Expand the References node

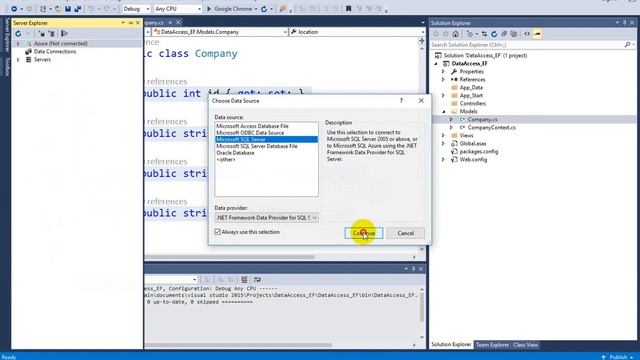(444, 80)
